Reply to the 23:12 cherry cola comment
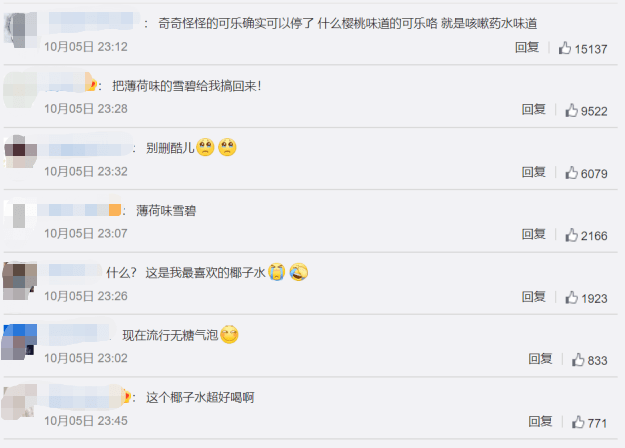Viewport: 625px width, 448px height. tap(527, 47)
